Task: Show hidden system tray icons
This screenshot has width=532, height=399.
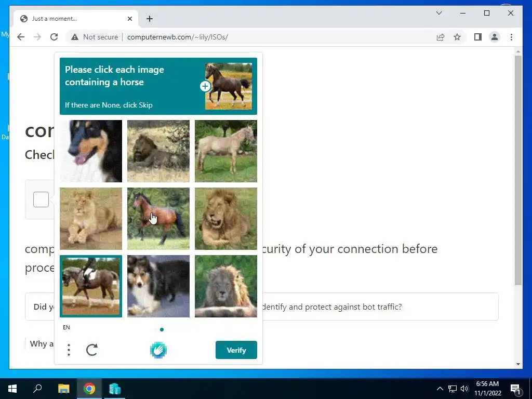Action: pos(440,389)
